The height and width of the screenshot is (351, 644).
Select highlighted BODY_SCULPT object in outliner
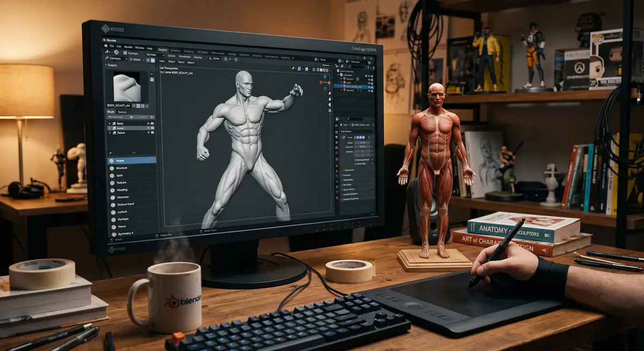click(354, 87)
